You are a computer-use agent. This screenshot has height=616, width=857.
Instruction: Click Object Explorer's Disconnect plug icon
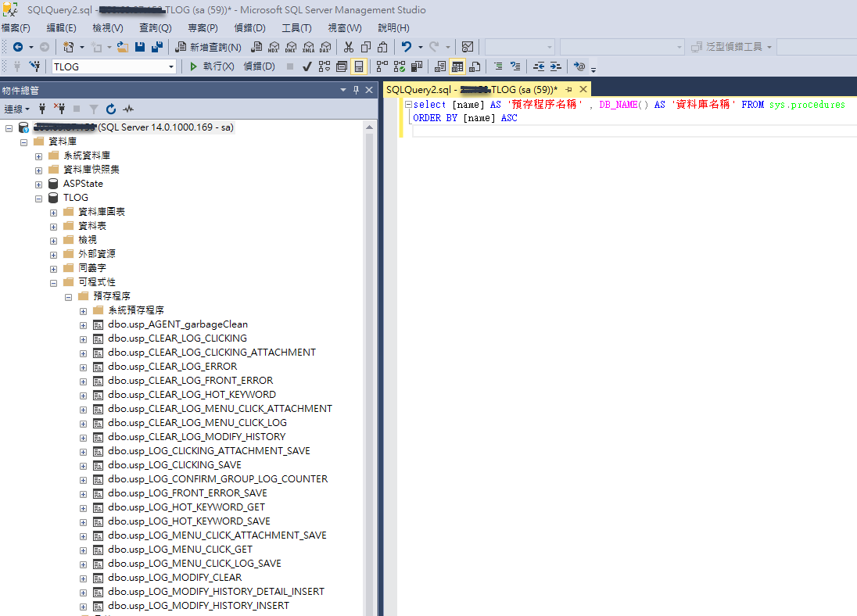[x=59, y=109]
